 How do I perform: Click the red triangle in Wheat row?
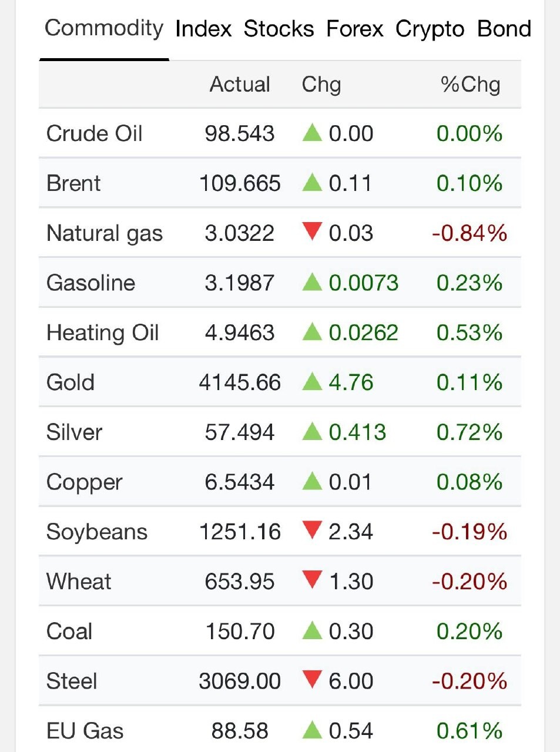point(312,580)
